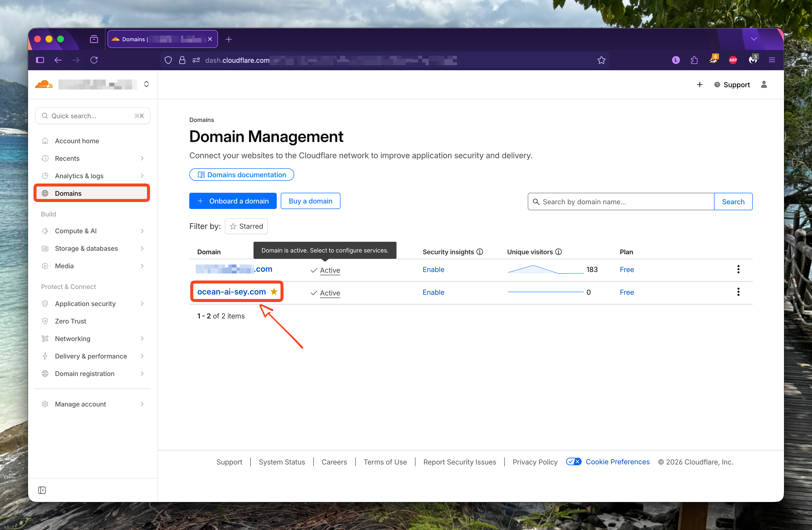812x530 pixels.
Task: Unstar the ocean-ai-sey.com domain
Action: coord(273,291)
